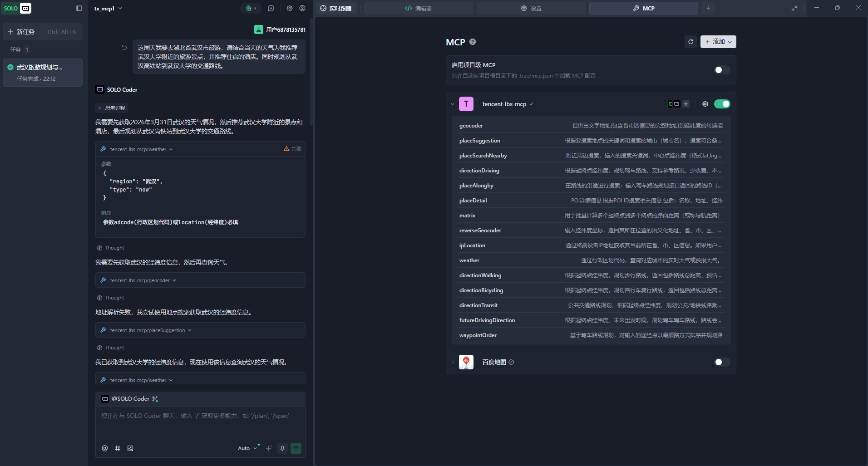868x466 pixels.
Task: Click the futureDrivingDirection tool row
Action: (x=591, y=320)
